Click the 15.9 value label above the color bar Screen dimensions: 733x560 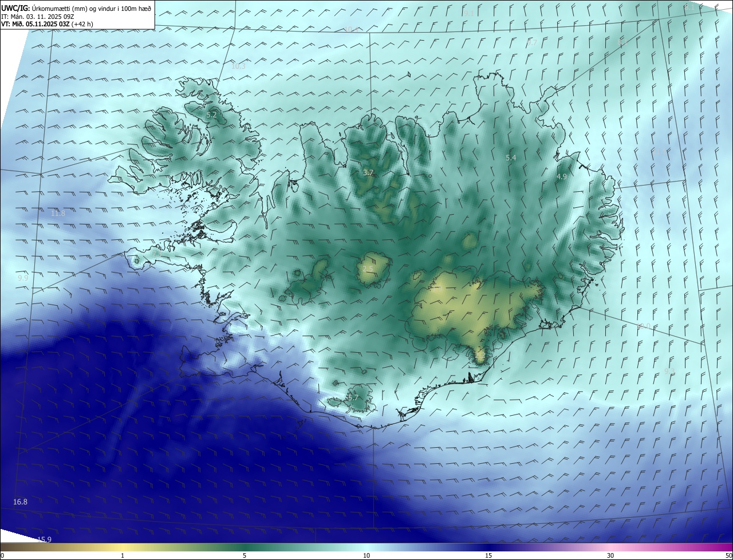[44, 539]
